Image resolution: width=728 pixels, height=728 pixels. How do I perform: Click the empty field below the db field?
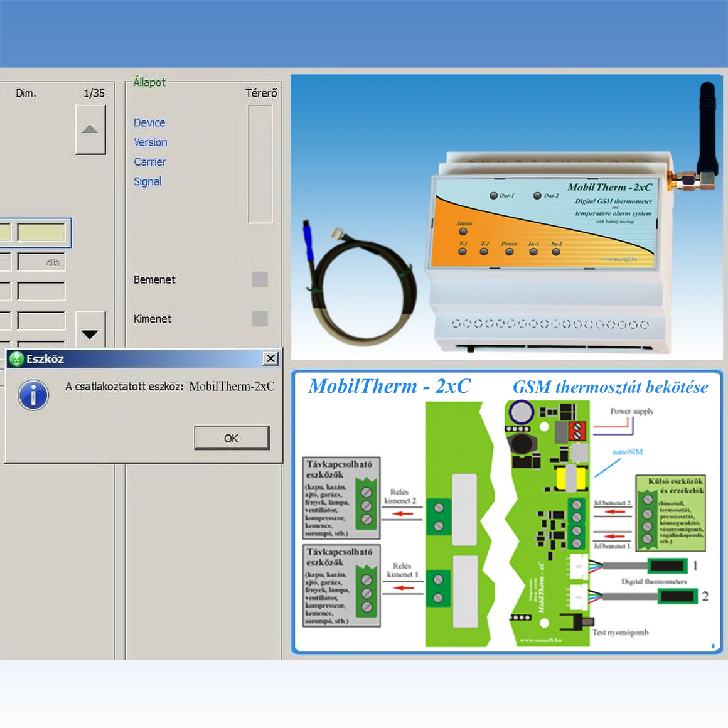coord(41,291)
